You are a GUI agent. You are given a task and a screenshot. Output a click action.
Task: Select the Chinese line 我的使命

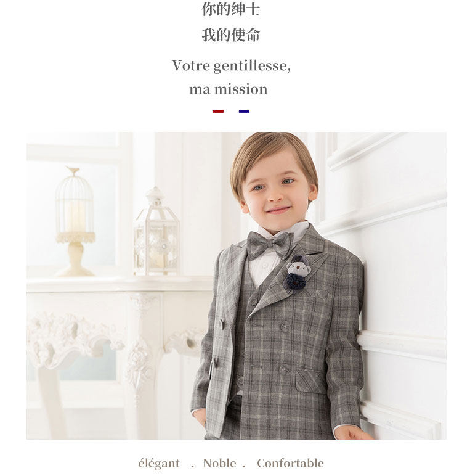tap(231, 35)
